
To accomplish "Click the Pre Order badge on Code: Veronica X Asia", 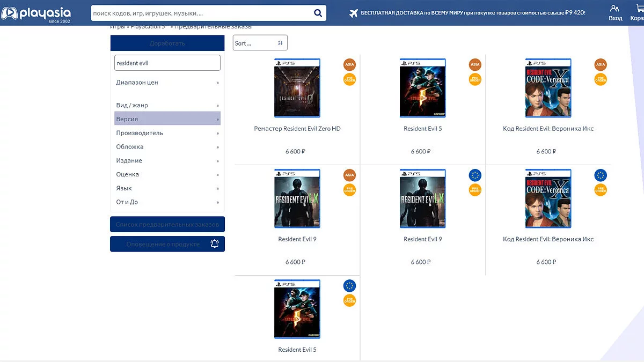I will point(601,79).
